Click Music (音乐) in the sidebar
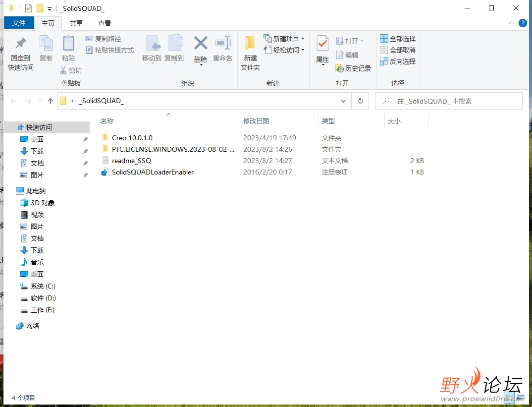Image resolution: width=532 pixels, height=407 pixels. click(37, 262)
